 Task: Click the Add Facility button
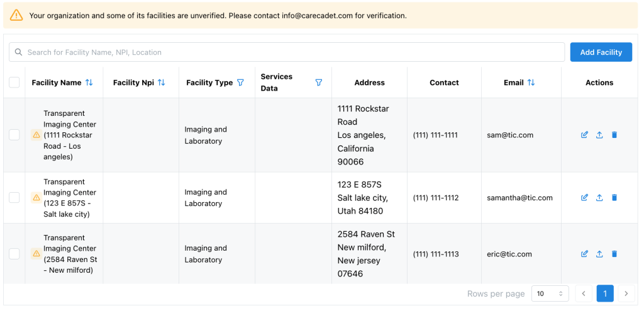click(601, 52)
